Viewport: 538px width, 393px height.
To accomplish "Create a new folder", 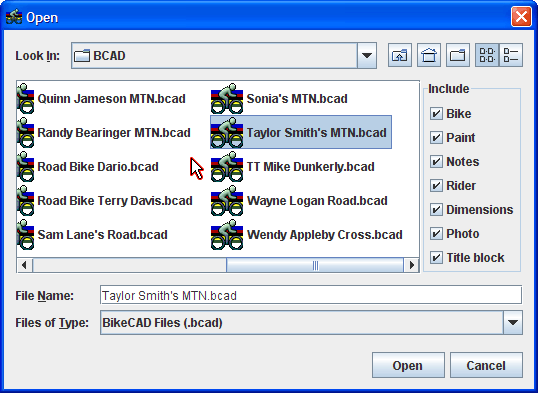I will 458,55.
